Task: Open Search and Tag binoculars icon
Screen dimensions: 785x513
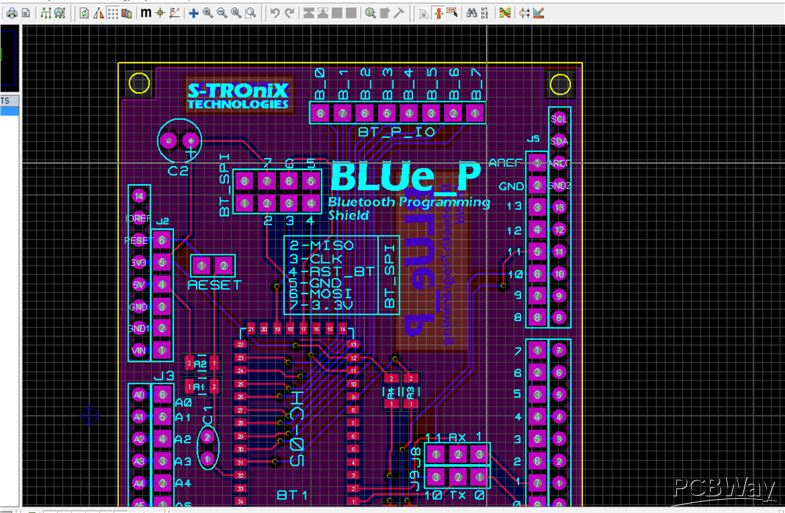Action: 472,13
